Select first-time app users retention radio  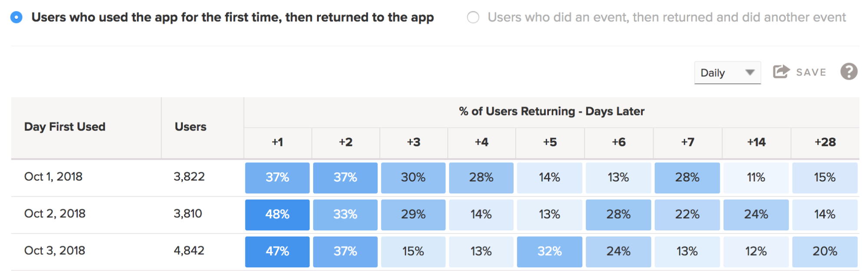[17, 17]
